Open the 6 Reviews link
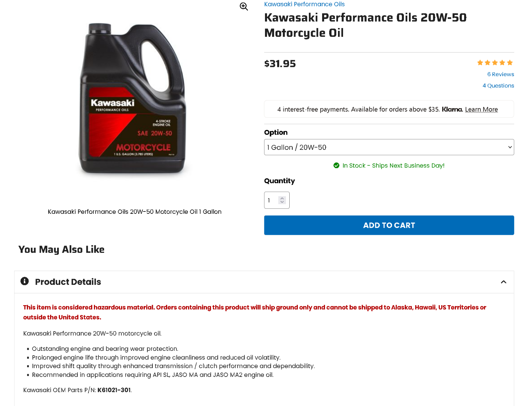Image resolution: width=532 pixels, height=406 pixels. 500,74
